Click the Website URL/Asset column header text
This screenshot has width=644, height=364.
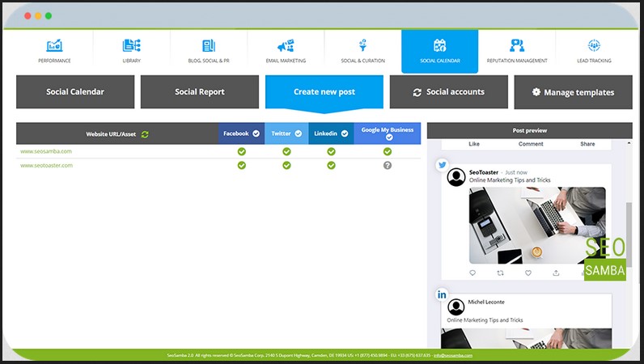click(111, 134)
